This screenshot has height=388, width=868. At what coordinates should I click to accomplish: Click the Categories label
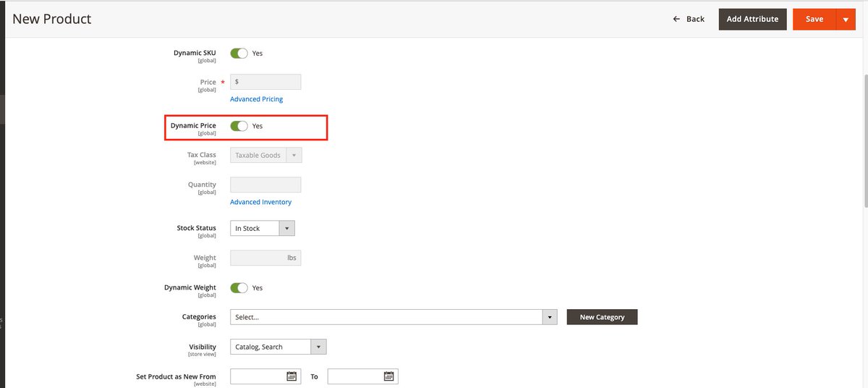tap(199, 317)
